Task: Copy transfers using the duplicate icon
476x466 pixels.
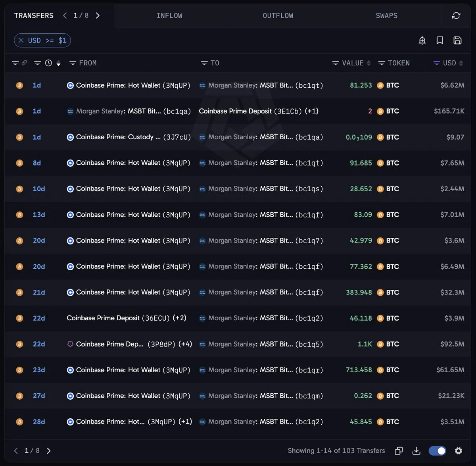Action: pyautogui.click(x=399, y=451)
